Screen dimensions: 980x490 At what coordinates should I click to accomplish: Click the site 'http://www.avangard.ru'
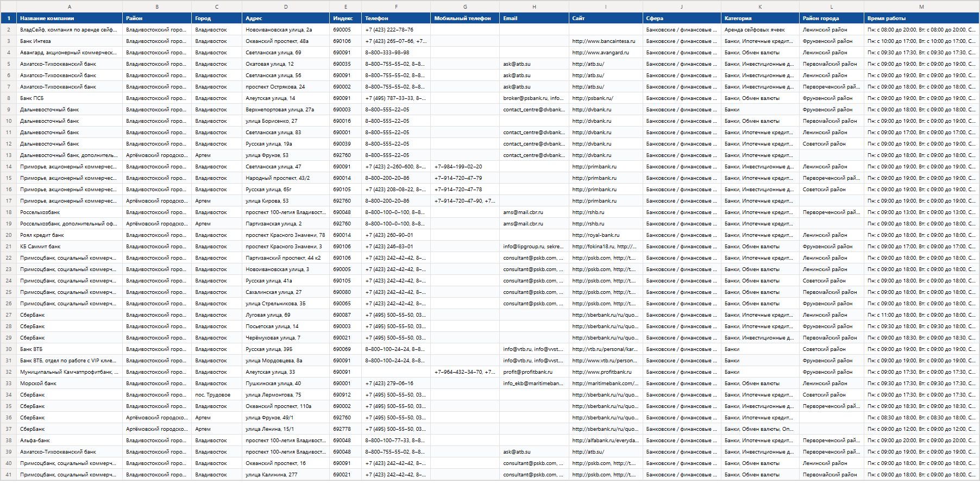click(x=606, y=53)
